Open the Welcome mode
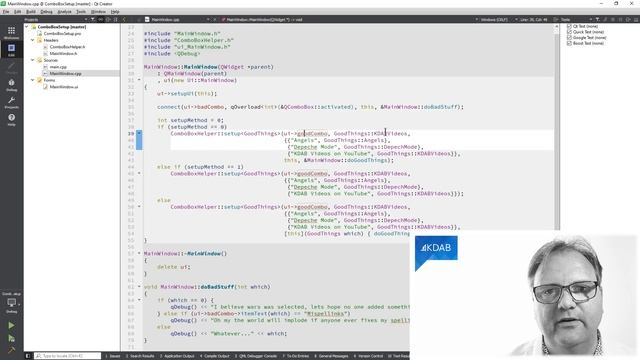Image resolution: width=640 pixels, height=360 pixels. (x=11, y=33)
